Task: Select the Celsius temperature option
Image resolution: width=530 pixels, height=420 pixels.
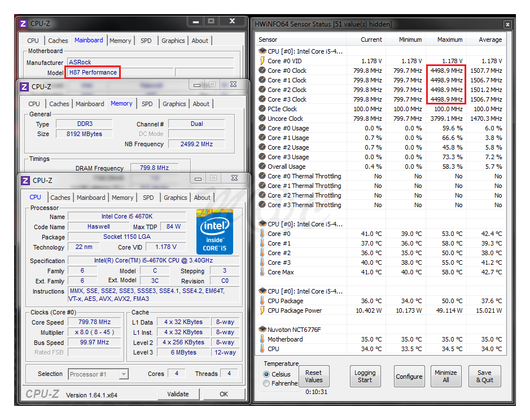Action: [x=266, y=374]
